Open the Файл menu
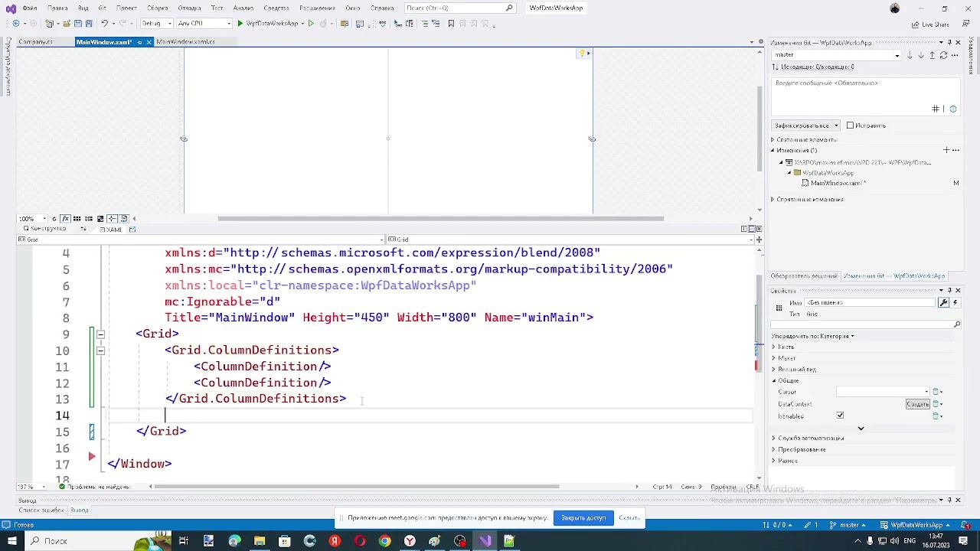This screenshot has width=980, height=551. pos(30,8)
